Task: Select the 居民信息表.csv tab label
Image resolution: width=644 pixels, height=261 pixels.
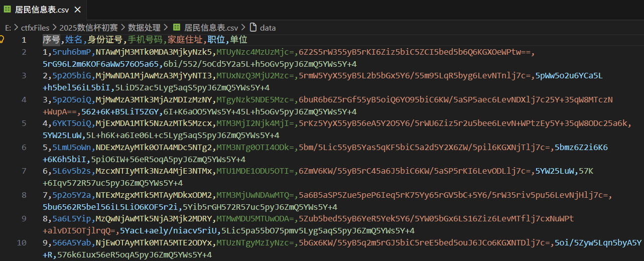Action: (43, 10)
